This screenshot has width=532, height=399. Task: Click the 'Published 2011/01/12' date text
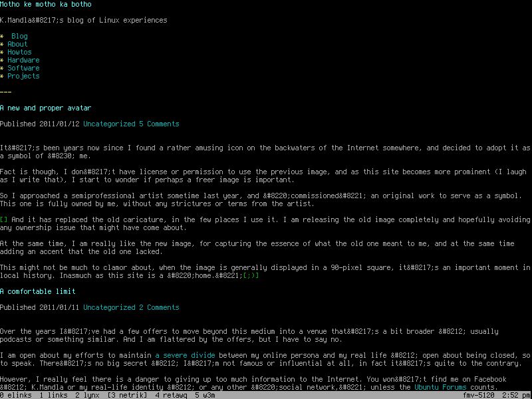click(x=40, y=124)
